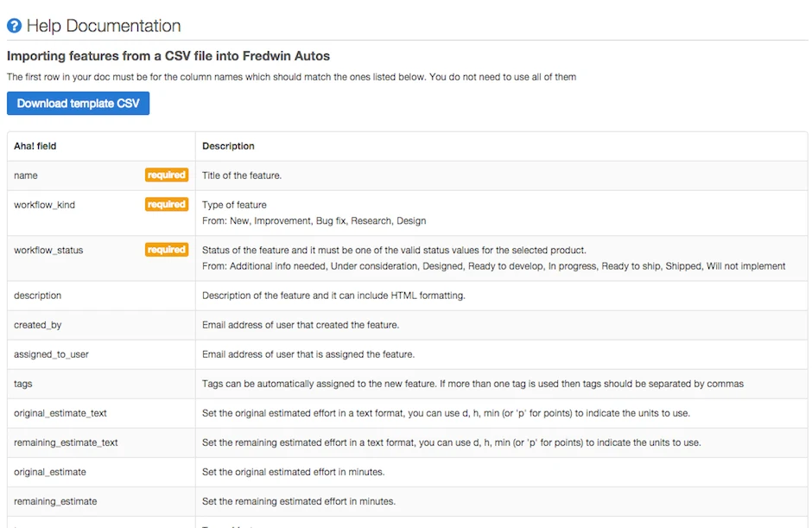This screenshot has width=812, height=528.
Task: Click 'Email address of user that created' text
Action: tap(301, 325)
